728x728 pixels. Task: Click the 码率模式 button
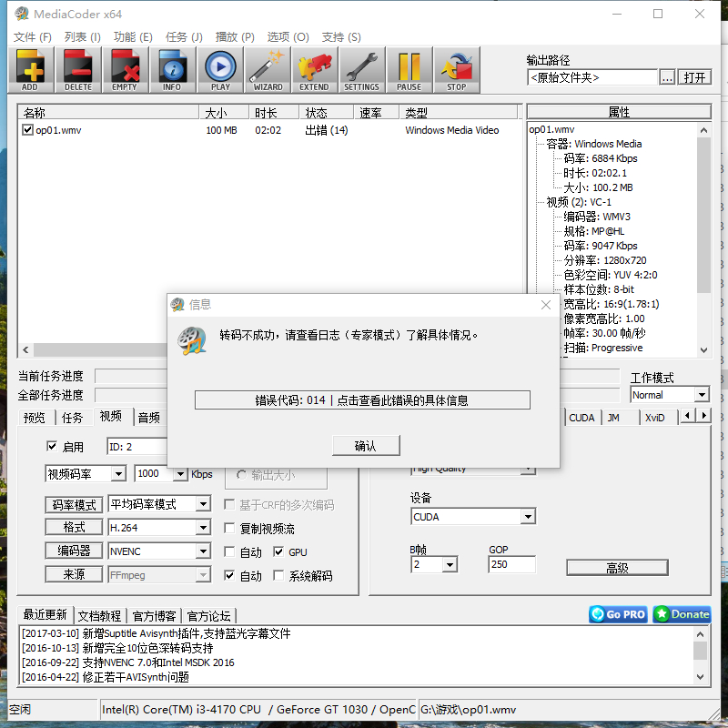tap(74, 505)
